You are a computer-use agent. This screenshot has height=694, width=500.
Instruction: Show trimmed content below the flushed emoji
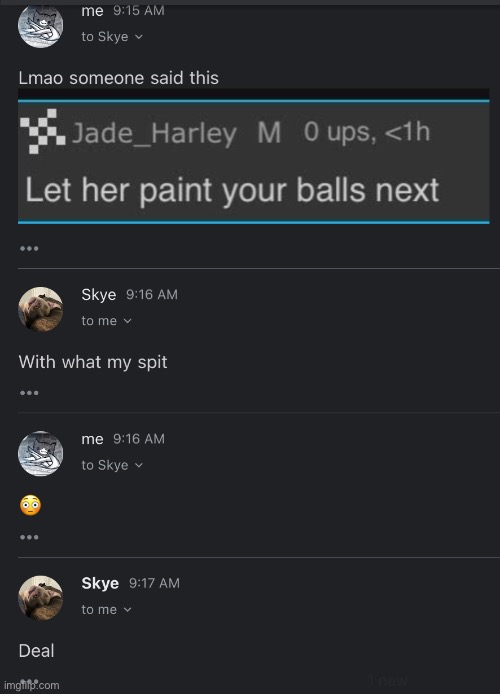29,537
